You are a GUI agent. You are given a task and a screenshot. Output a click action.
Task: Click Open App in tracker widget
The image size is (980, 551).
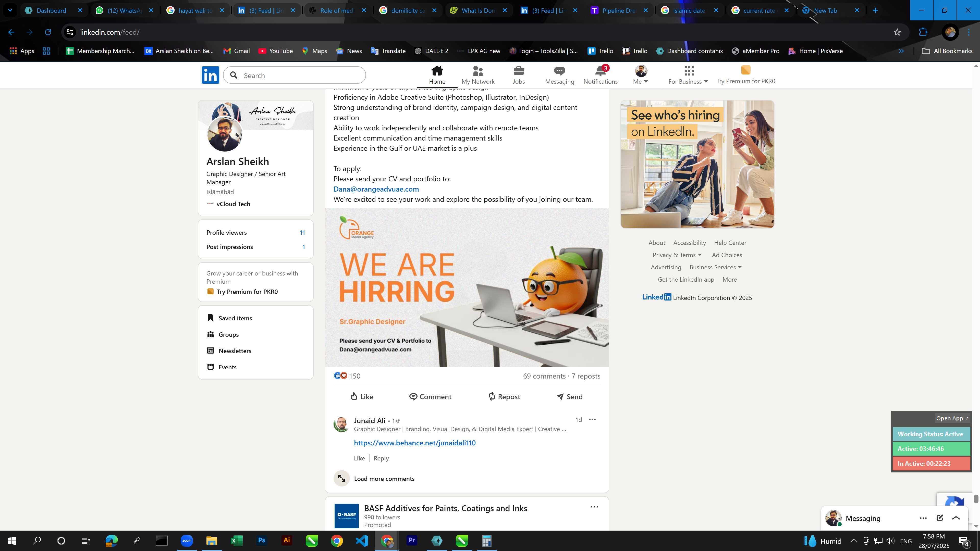(x=952, y=418)
